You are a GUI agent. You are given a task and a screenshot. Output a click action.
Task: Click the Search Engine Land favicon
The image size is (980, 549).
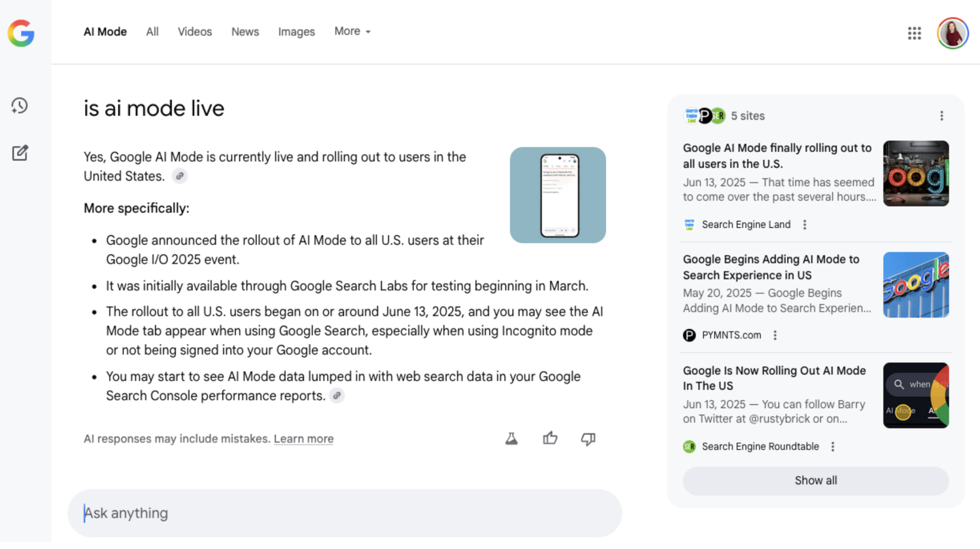[x=689, y=225]
